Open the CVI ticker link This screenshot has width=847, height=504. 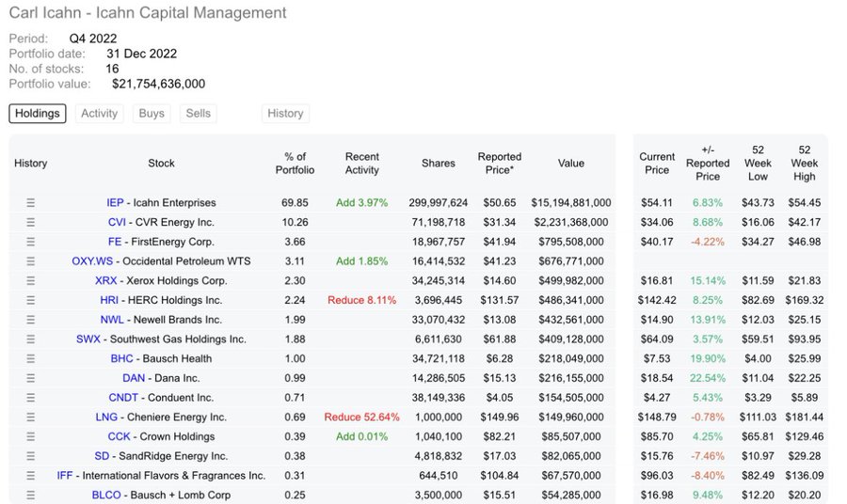coord(117,222)
